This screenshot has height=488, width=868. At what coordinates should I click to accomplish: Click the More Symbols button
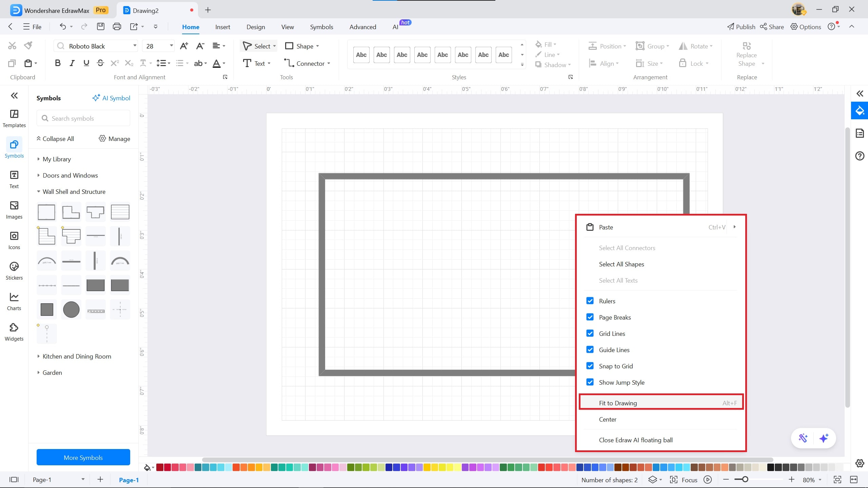coord(83,457)
